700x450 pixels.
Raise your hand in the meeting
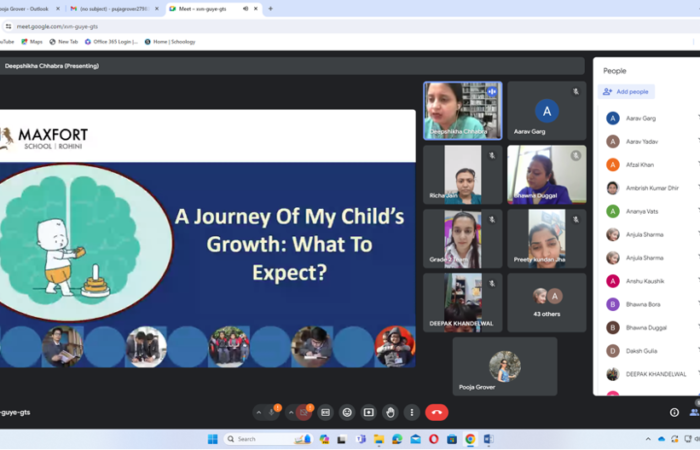[x=389, y=412]
